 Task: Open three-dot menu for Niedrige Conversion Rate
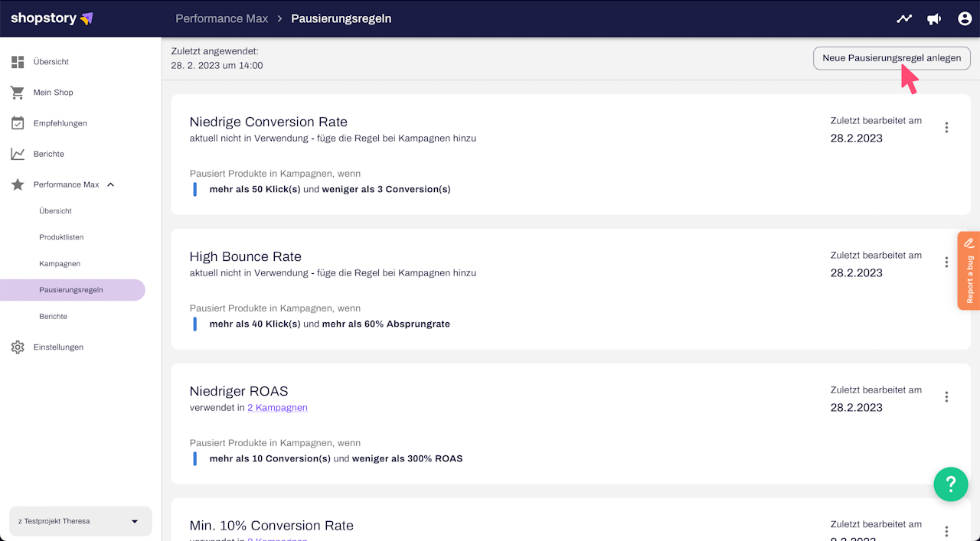(x=946, y=128)
